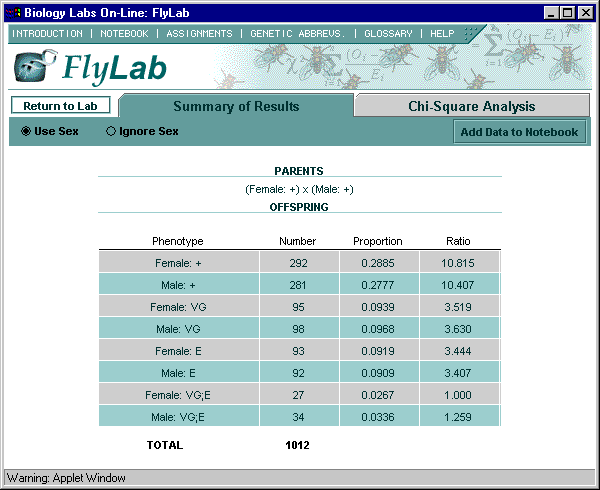Click the number 281 cell
The image size is (600, 490).
point(299,285)
